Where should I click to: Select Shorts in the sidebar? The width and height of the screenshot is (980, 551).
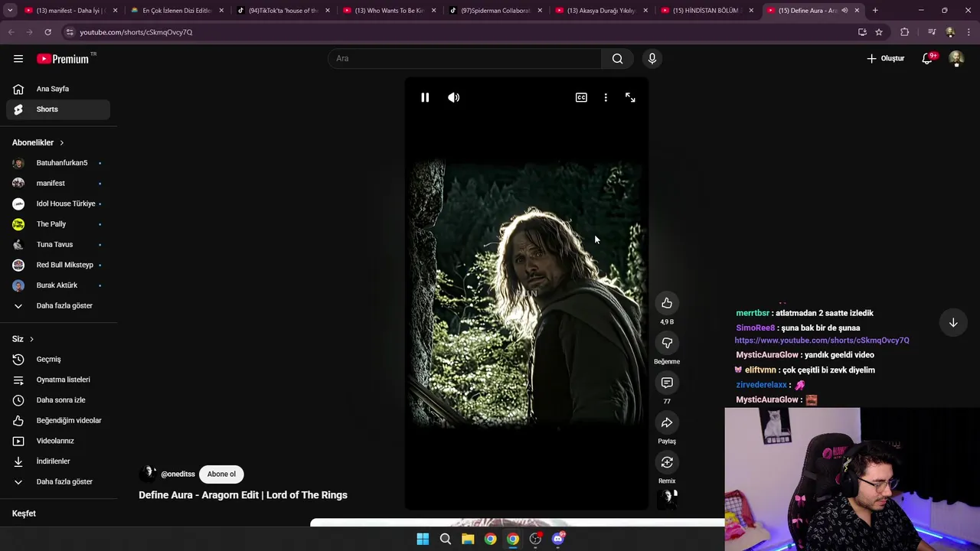[58, 109]
